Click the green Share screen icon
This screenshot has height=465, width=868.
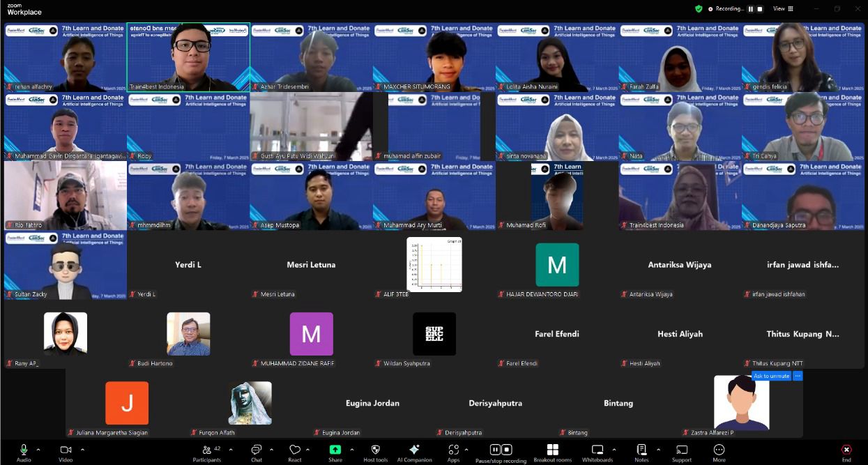click(335, 450)
